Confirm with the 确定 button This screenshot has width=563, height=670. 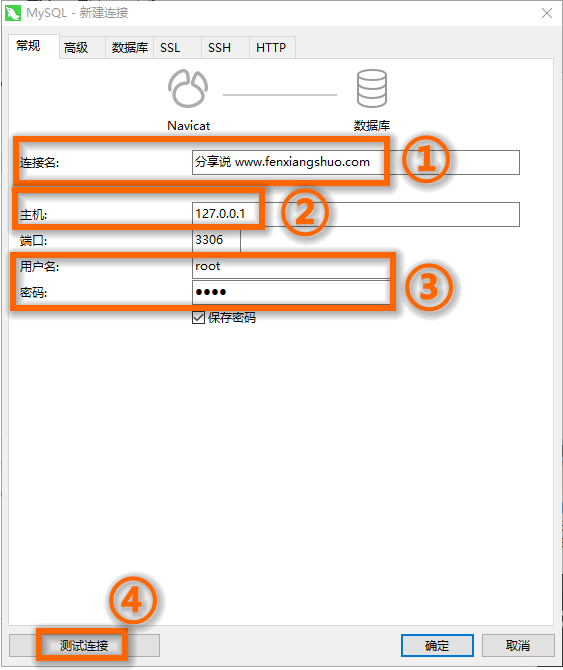tap(437, 645)
